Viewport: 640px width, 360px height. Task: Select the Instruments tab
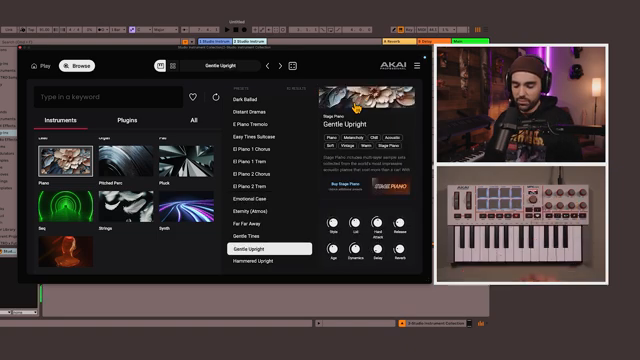pos(60,120)
